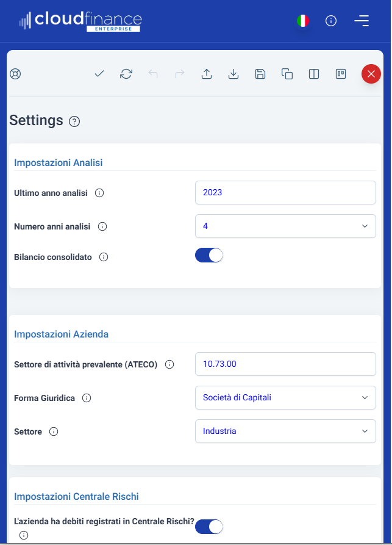The height and width of the screenshot is (545, 392).
Task: Close the panel with red X button
Action: (x=371, y=74)
